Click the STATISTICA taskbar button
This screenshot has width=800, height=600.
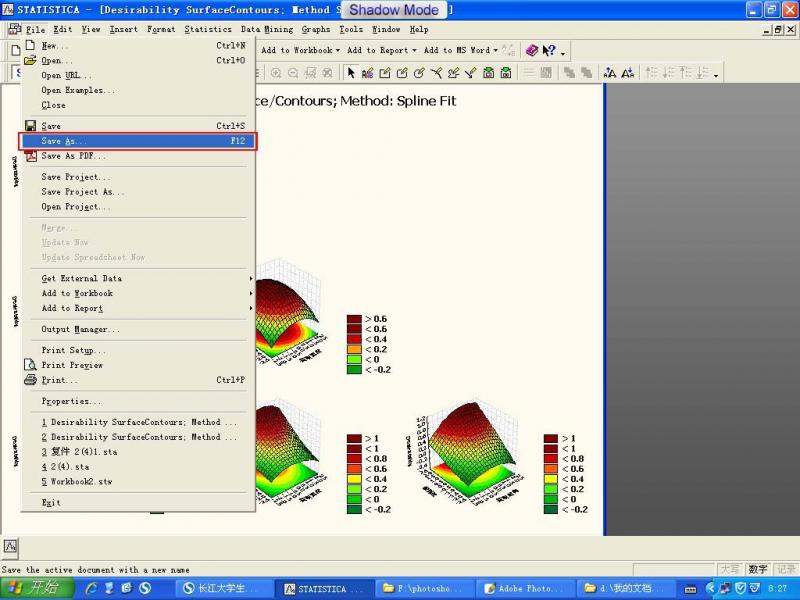[x=324, y=588]
